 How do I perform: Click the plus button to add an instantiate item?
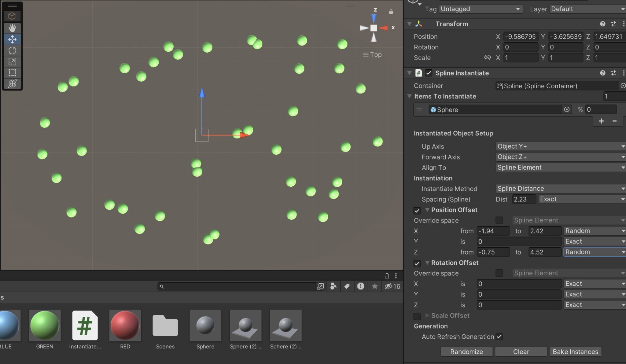pyautogui.click(x=602, y=121)
